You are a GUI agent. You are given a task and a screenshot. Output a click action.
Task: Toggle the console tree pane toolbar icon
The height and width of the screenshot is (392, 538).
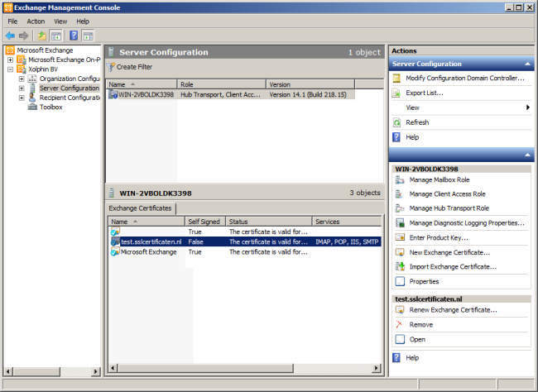[x=56, y=36]
